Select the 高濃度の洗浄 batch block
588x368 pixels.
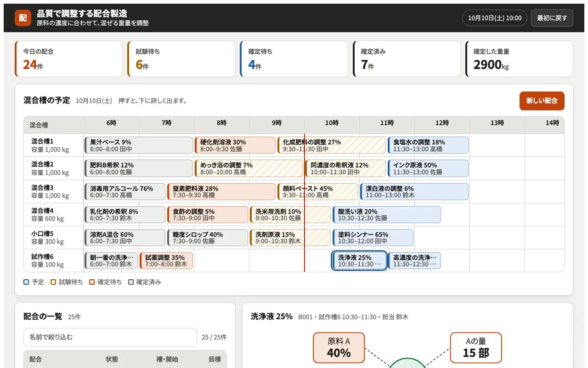point(414,261)
